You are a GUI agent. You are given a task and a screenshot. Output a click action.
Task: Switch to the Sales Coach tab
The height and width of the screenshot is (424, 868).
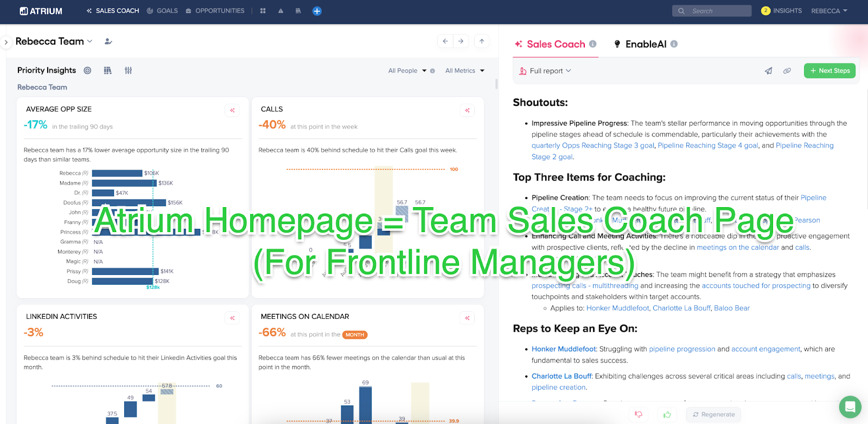pos(556,44)
